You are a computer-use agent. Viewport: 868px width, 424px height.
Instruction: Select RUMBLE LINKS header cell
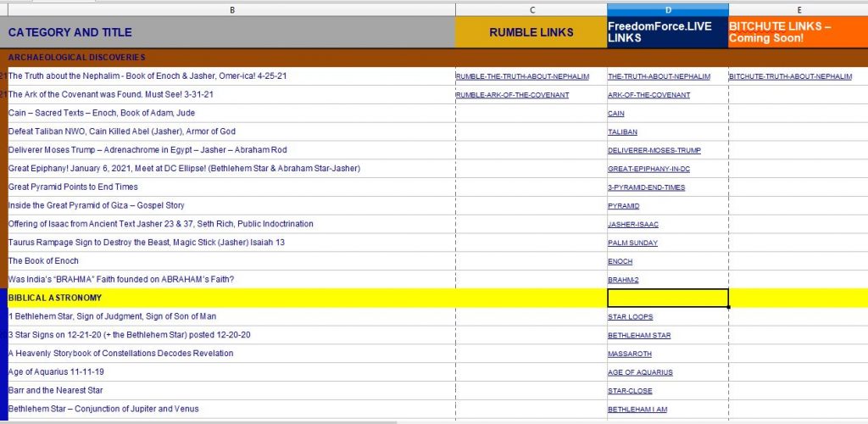[531, 32]
